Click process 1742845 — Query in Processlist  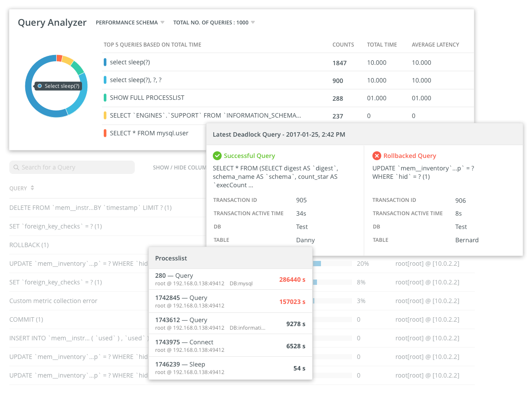coord(230,301)
